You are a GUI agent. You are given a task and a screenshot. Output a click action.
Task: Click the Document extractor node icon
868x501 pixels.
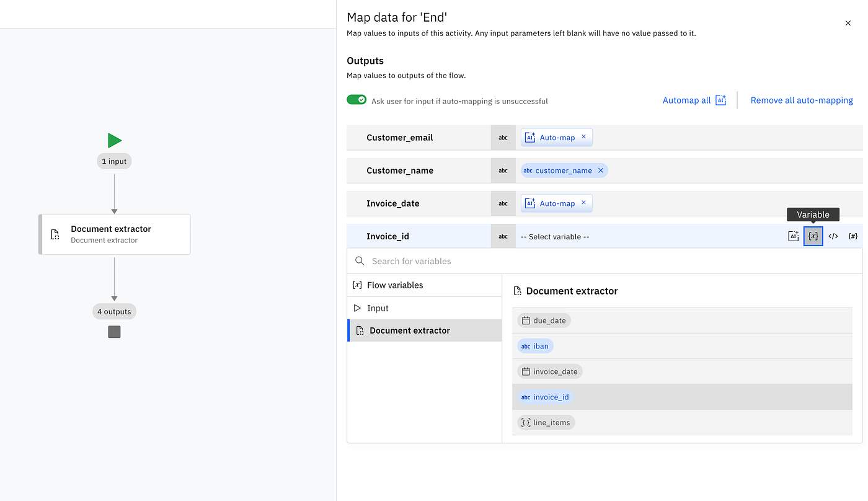point(55,234)
